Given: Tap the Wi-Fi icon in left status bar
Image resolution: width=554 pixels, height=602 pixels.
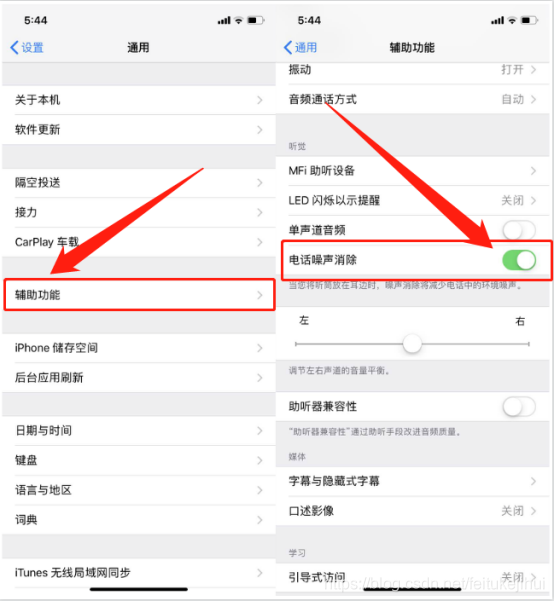Looking at the screenshot, I should click(238, 20).
